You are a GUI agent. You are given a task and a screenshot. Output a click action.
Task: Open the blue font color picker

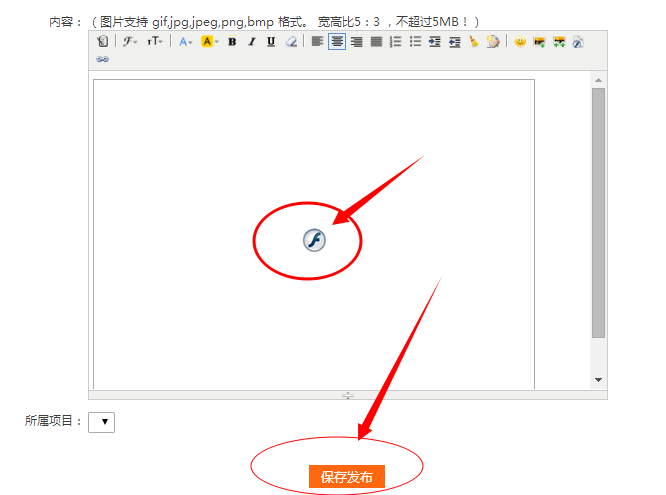pos(186,42)
